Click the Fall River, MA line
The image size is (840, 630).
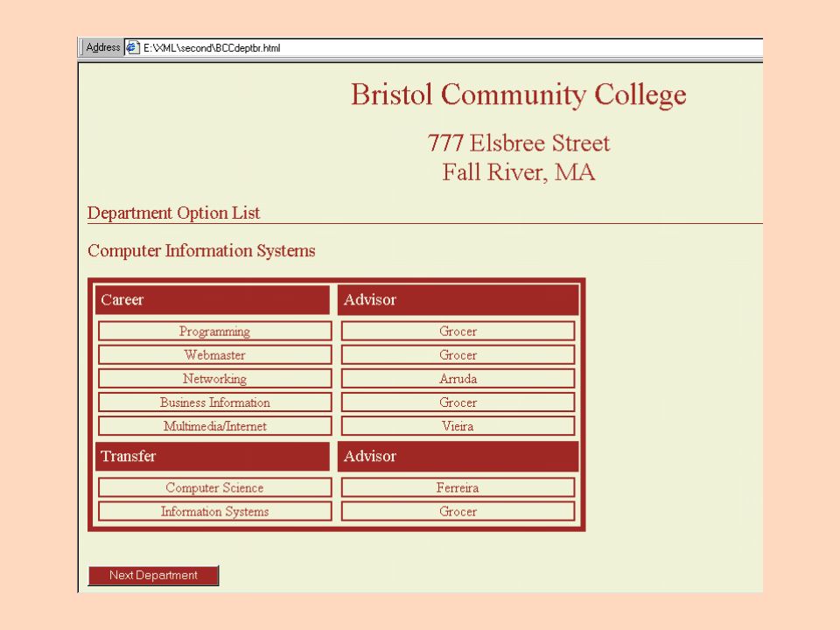point(519,172)
